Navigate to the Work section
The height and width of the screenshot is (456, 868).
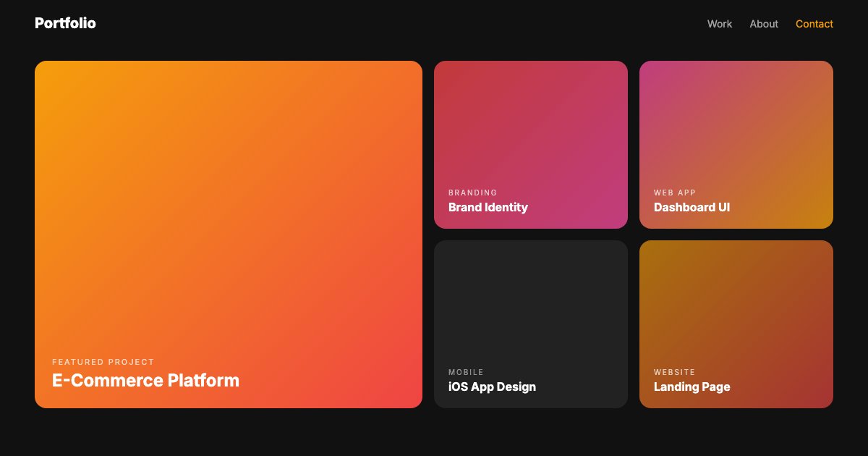point(720,24)
